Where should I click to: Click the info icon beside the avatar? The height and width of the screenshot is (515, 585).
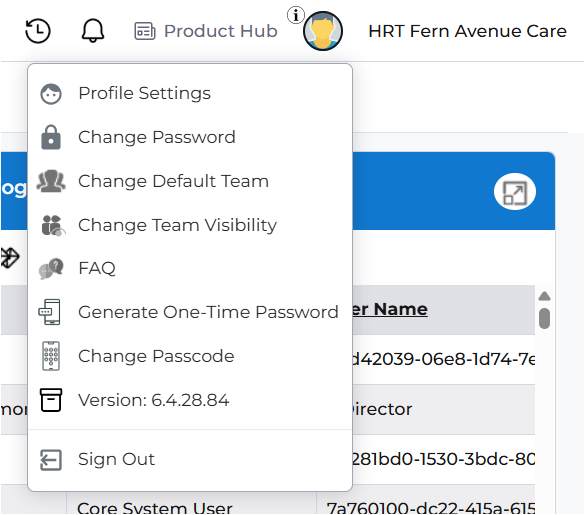click(x=295, y=15)
